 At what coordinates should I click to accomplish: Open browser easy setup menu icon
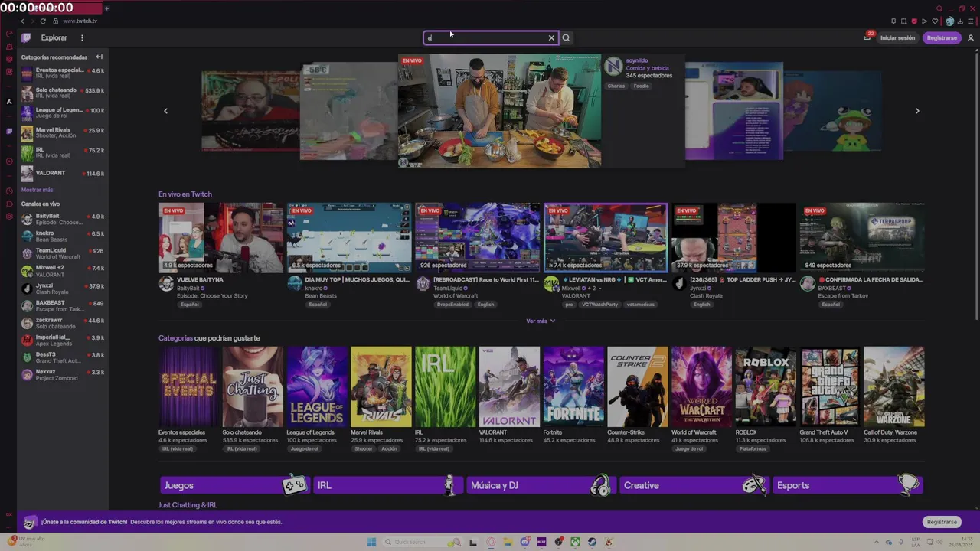point(970,21)
